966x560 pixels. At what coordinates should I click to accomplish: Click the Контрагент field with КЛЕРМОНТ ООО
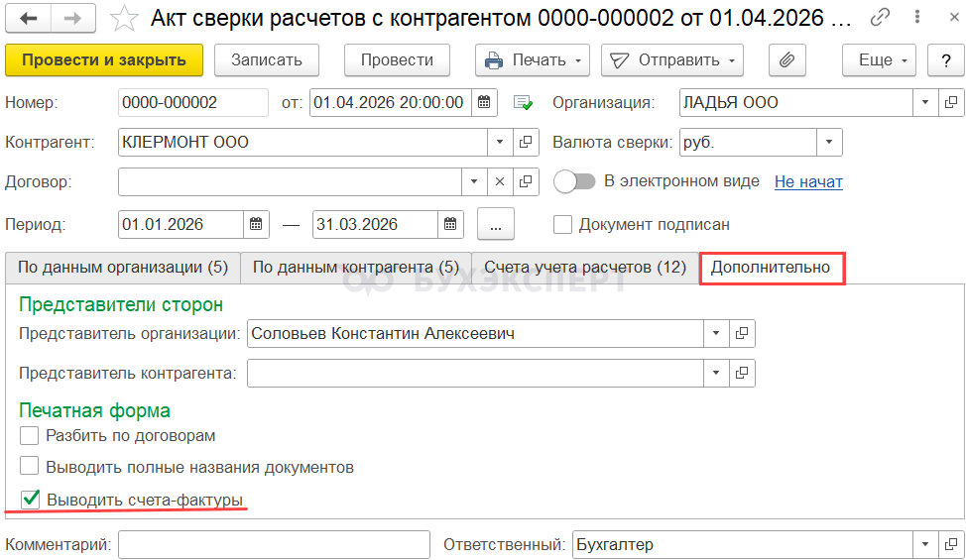[x=302, y=142]
